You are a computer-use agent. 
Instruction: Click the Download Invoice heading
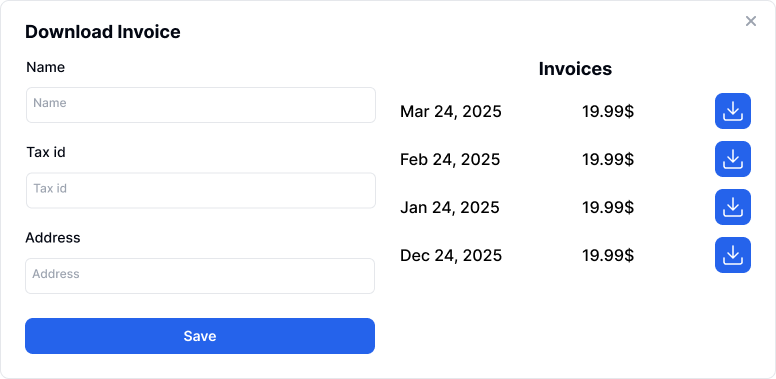[x=102, y=32]
